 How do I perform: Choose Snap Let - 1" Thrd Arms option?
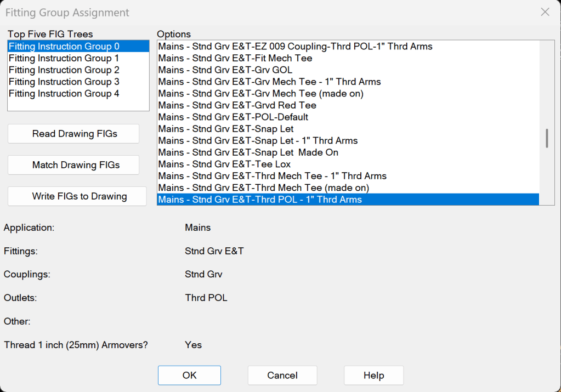[x=348, y=140]
